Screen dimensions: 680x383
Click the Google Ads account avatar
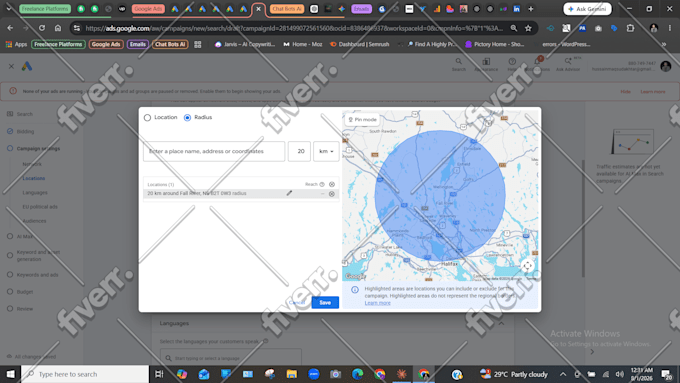pos(666,66)
